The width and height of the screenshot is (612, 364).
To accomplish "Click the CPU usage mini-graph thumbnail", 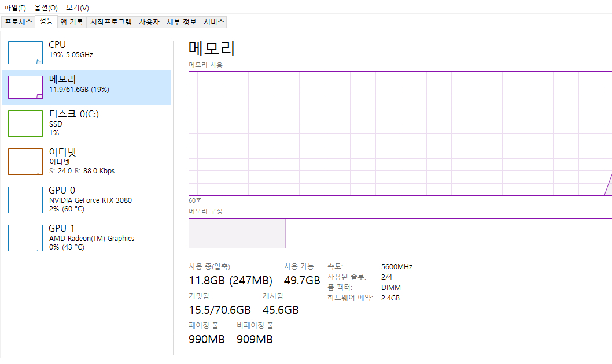I will click(x=25, y=52).
